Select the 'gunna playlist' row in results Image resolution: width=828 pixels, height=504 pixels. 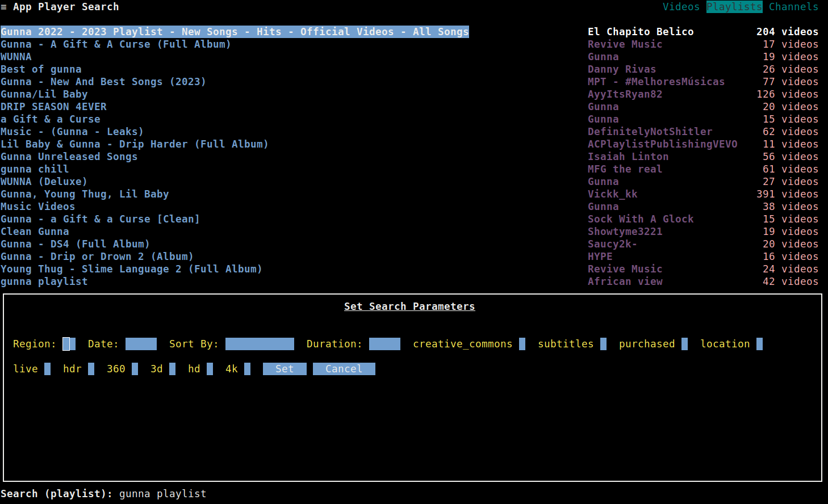coord(44,282)
